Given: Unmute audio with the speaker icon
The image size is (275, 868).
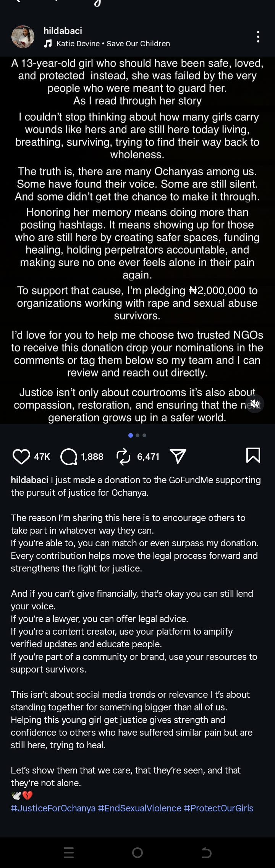Looking at the screenshot, I should [x=254, y=404].
